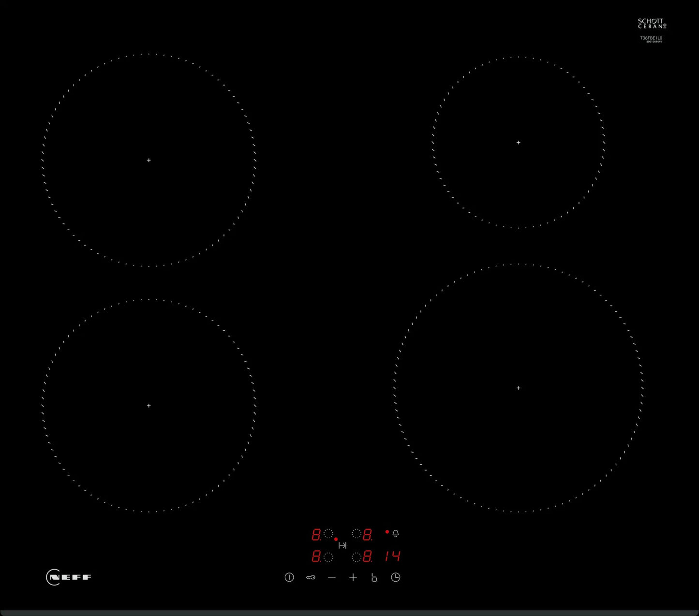
Task: Tap the clock timer icon
Action: (396, 577)
